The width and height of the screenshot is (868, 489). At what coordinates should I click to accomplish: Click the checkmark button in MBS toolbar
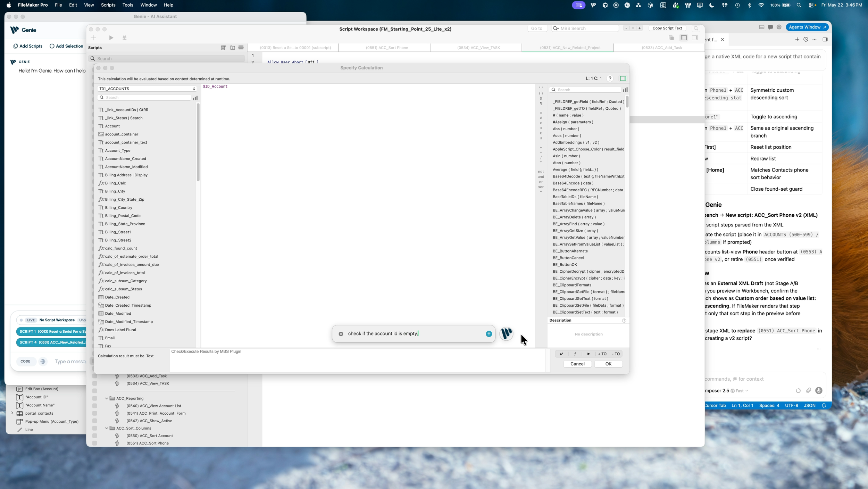[x=561, y=354]
